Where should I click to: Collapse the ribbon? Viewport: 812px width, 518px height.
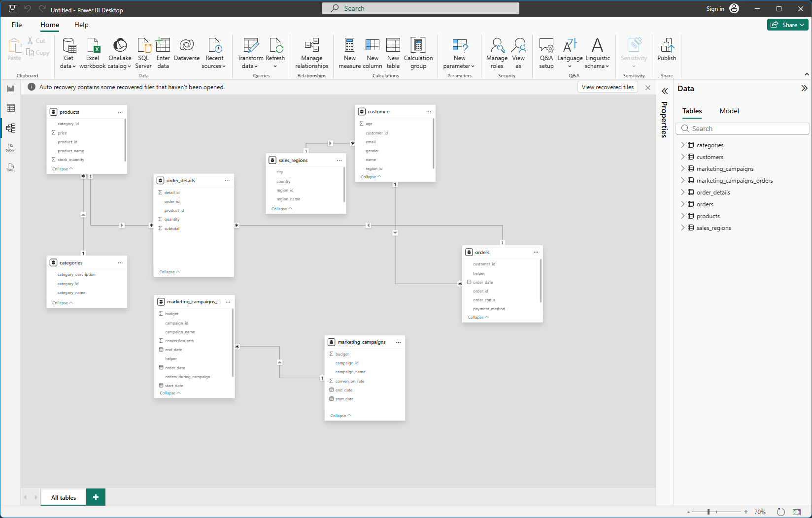click(807, 74)
